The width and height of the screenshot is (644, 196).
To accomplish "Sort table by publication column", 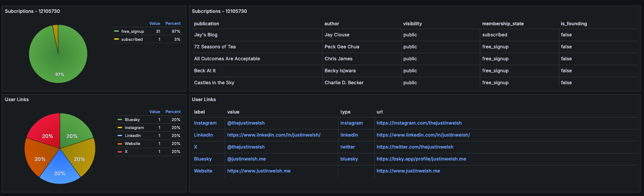I will coord(206,24).
